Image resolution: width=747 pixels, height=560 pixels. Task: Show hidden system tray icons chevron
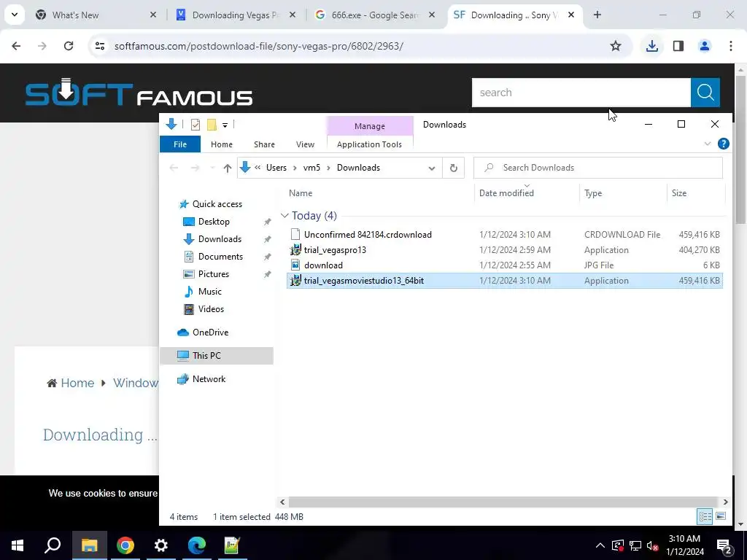coord(600,545)
